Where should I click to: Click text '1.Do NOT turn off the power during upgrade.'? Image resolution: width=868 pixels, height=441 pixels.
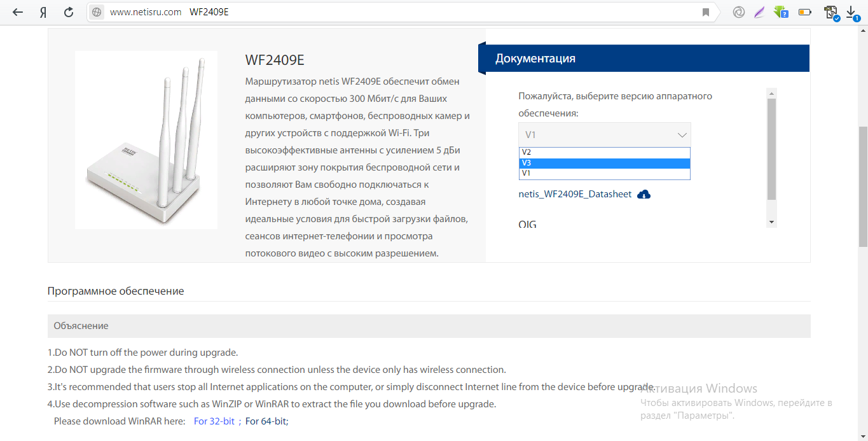click(142, 353)
